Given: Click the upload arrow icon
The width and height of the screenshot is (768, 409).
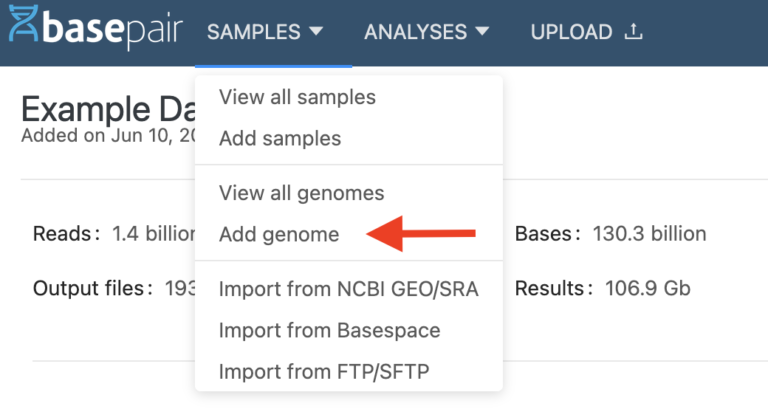Looking at the screenshot, I should coord(632,32).
